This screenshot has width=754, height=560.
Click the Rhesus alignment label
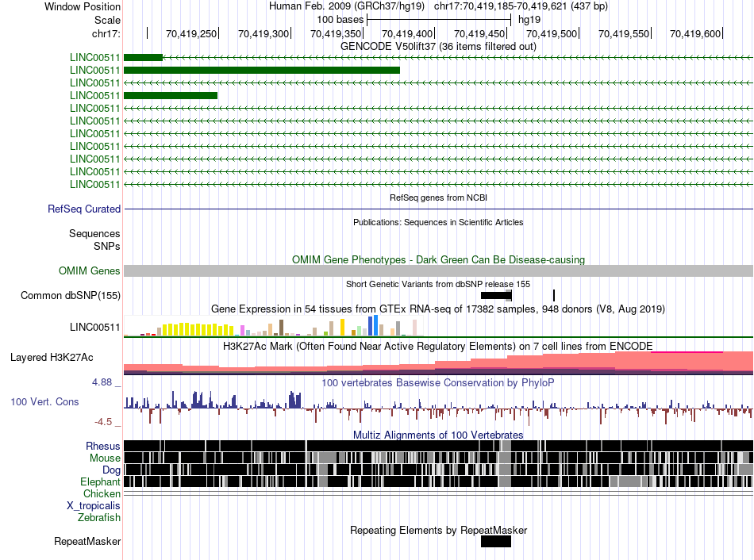pyautogui.click(x=103, y=446)
